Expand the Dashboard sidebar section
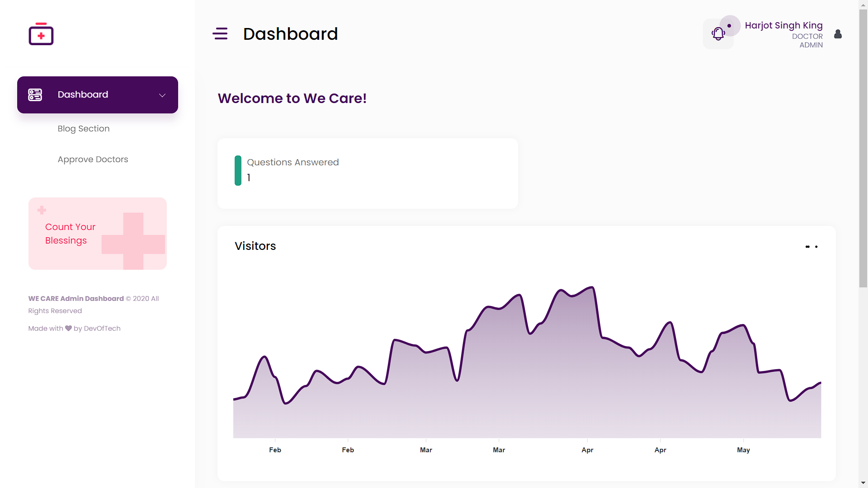 coord(83,94)
